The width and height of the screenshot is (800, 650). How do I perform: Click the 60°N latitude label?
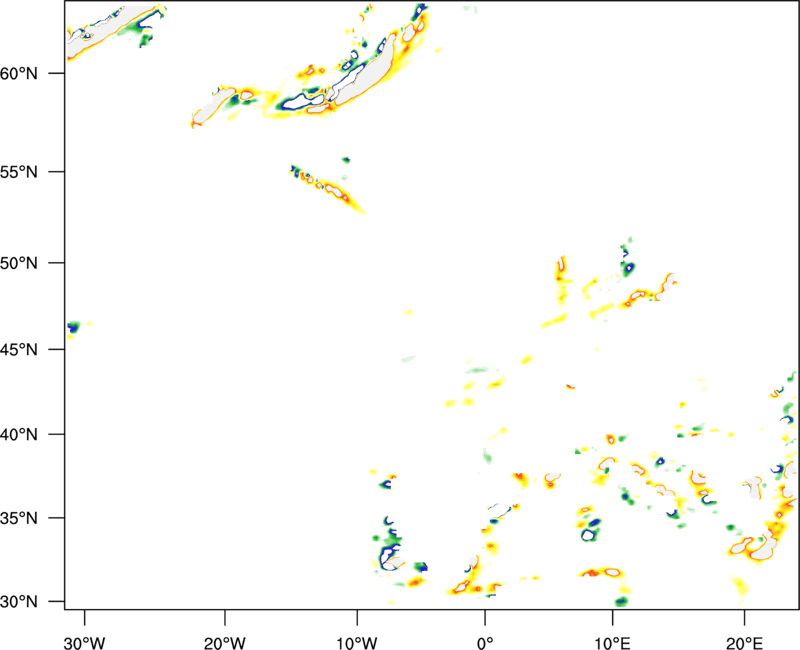click(x=19, y=73)
